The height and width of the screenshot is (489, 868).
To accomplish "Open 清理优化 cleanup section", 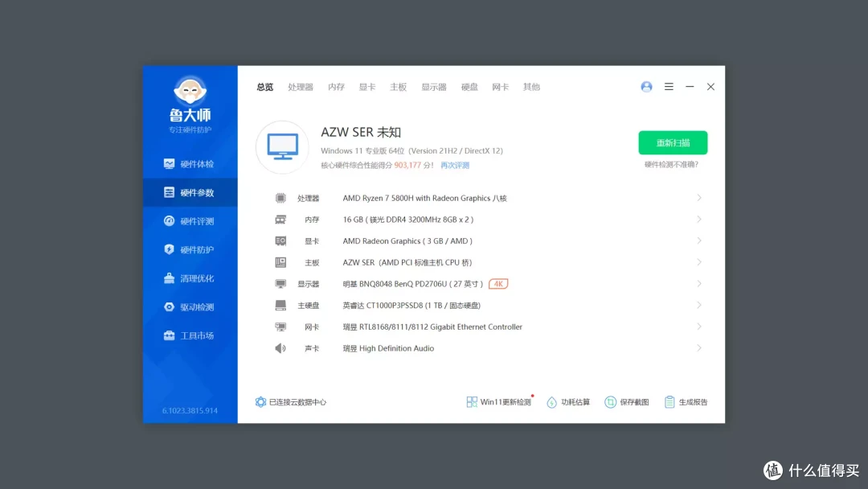I will [x=190, y=278].
